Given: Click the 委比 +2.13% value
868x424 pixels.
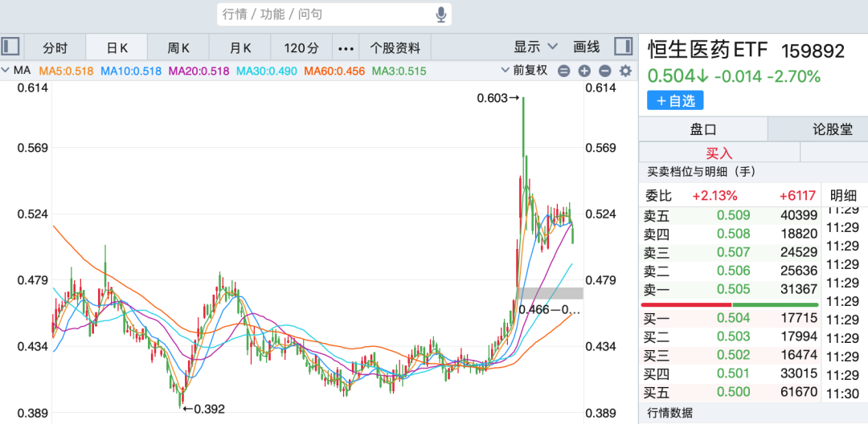Looking at the screenshot, I should click(x=714, y=195).
